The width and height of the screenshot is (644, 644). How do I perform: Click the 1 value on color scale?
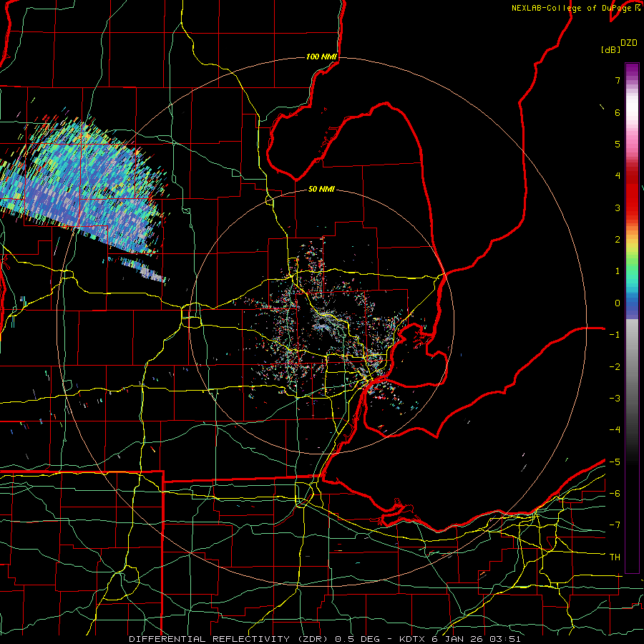point(618,271)
